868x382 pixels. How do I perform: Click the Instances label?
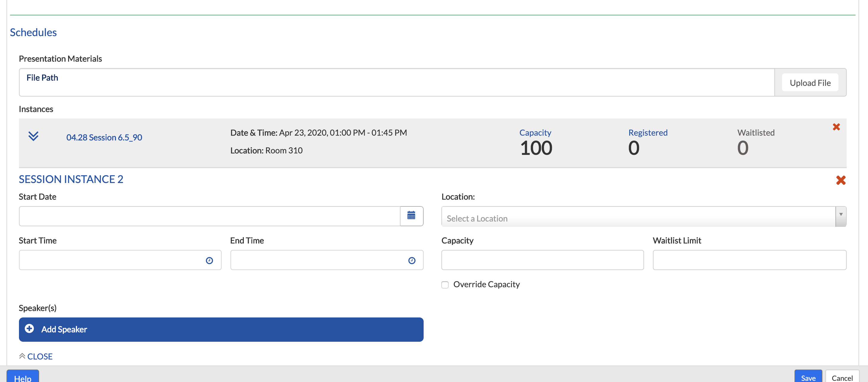point(36,109)
